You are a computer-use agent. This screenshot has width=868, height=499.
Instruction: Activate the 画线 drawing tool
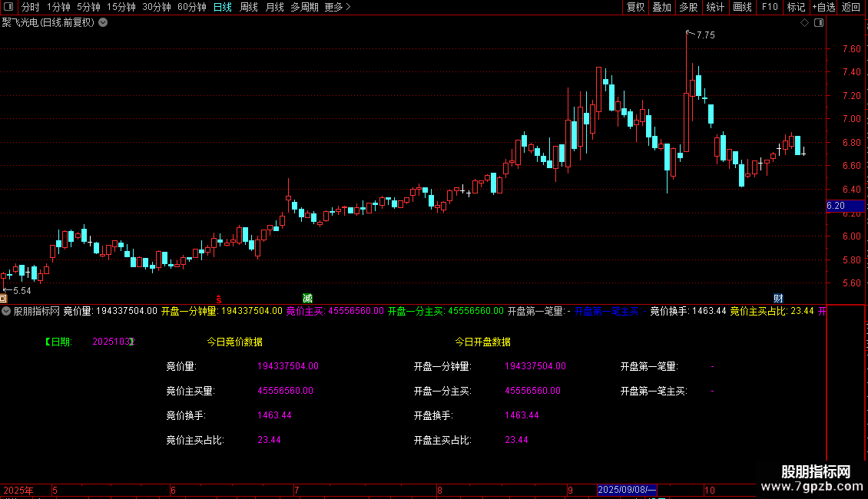point(742,7)
